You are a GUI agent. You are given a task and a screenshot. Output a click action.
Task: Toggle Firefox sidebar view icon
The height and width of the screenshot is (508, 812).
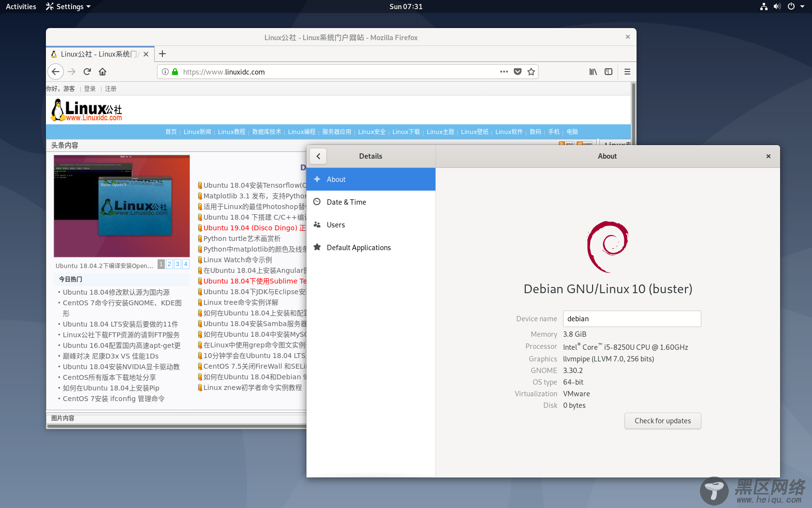coord(609,72)
